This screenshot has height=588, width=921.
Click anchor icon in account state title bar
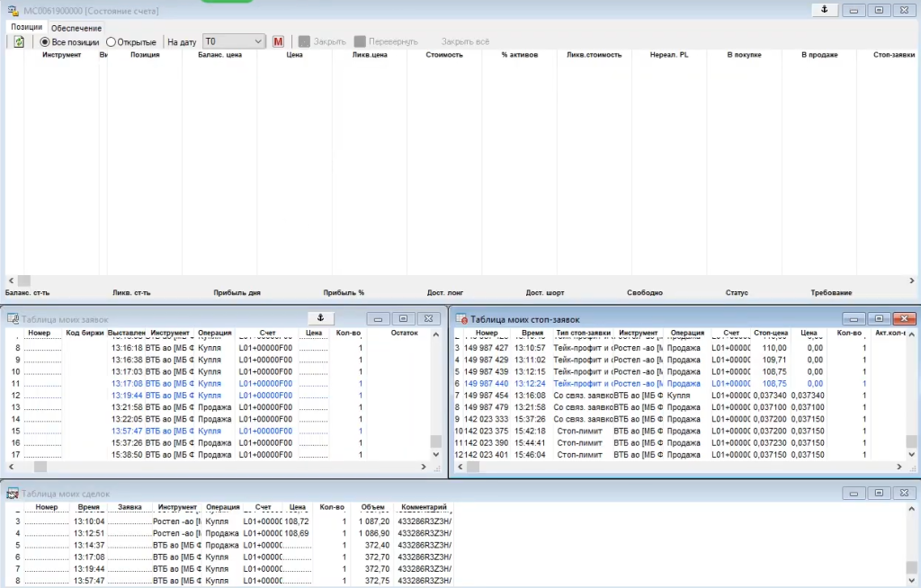[823, 10]
